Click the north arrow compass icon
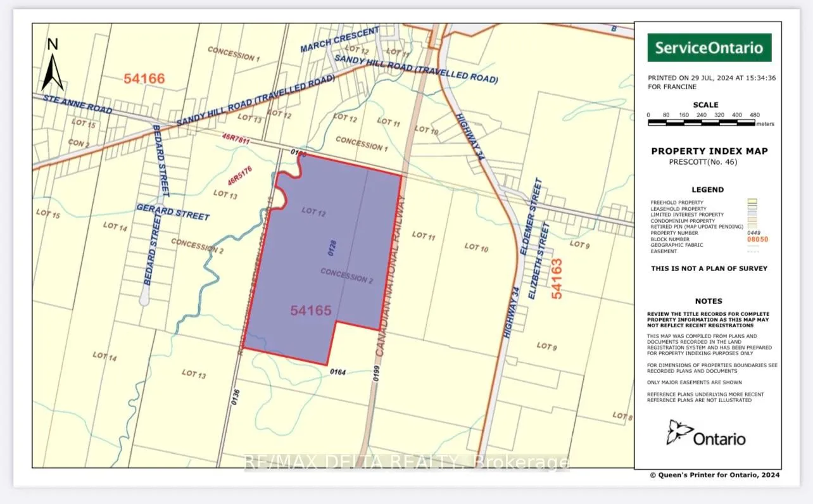 [x=53, y=65]
